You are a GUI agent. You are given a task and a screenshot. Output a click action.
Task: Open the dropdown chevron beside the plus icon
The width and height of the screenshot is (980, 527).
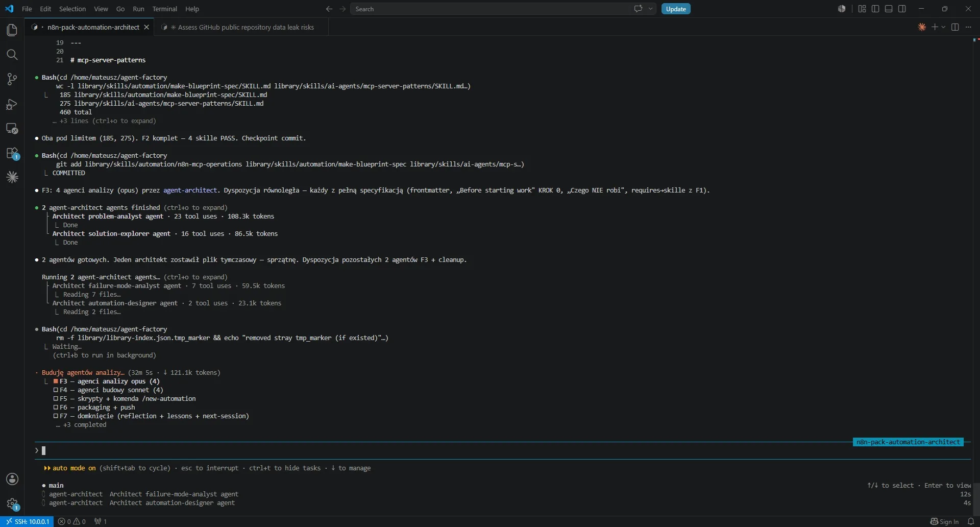(x=943, y=27)
